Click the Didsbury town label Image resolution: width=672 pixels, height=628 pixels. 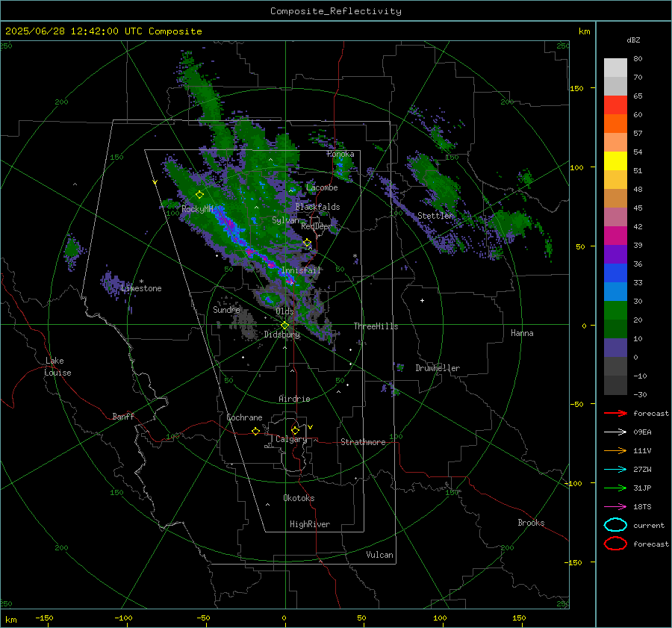tap(281, 335)
